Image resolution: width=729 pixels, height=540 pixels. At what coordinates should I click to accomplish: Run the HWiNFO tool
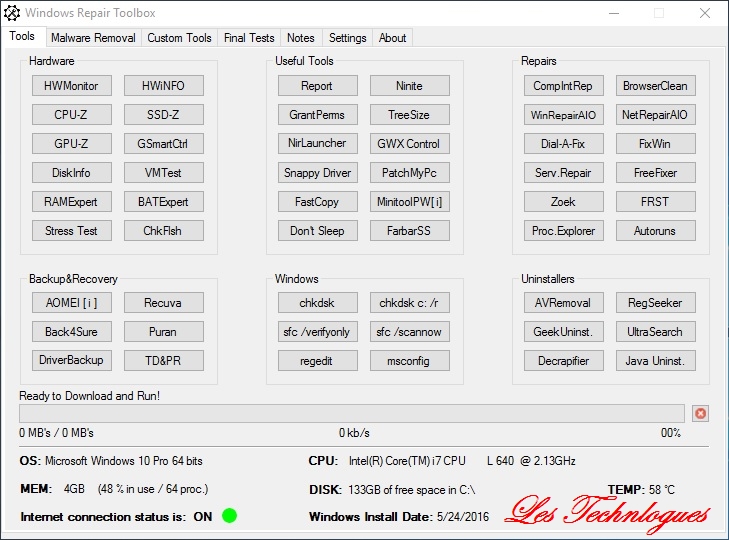click(x=164, y=86)
